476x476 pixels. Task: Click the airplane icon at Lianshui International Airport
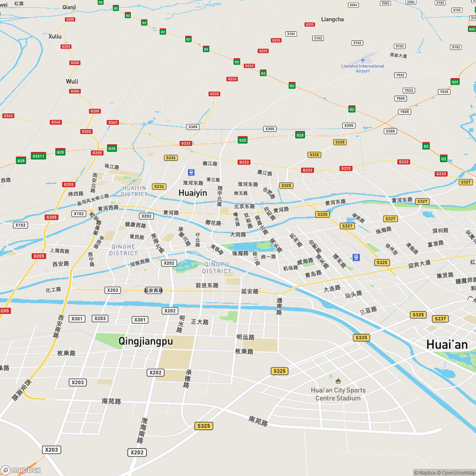[x=363, y=60]
